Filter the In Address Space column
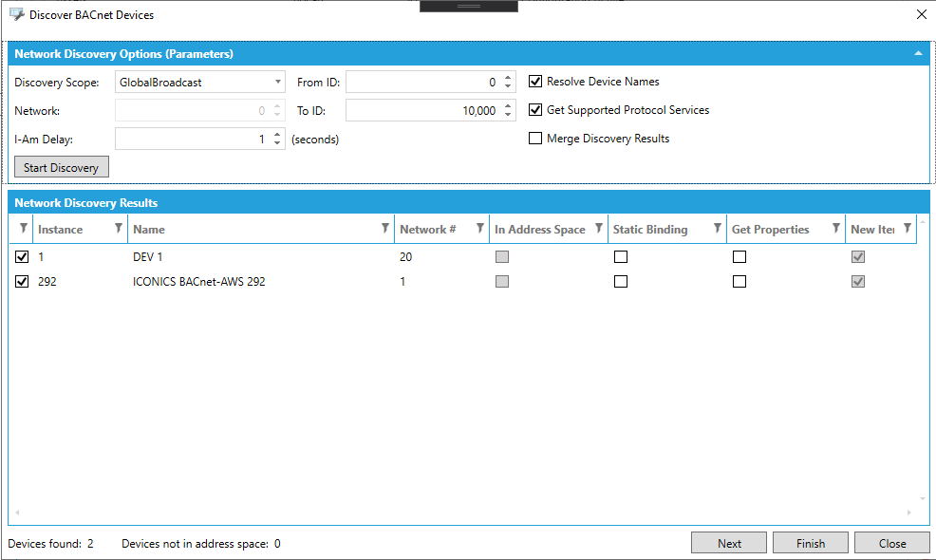The height and width of the screenshot is (560, 936). [598, 229]
